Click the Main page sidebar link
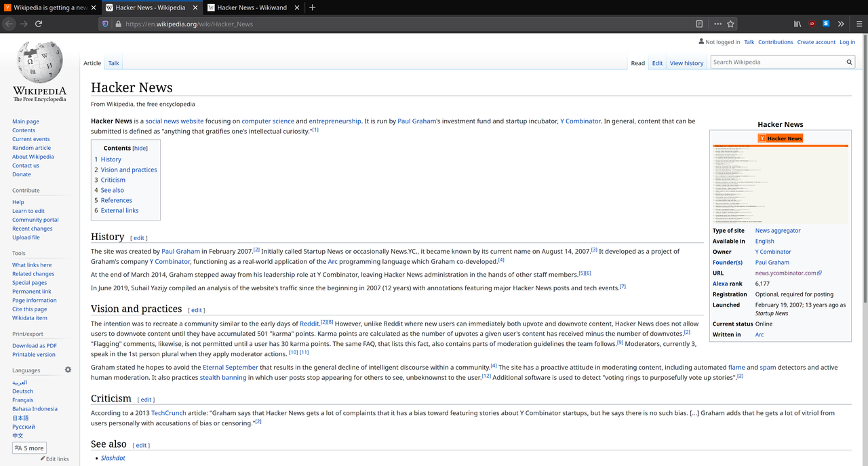 point(26,121)
